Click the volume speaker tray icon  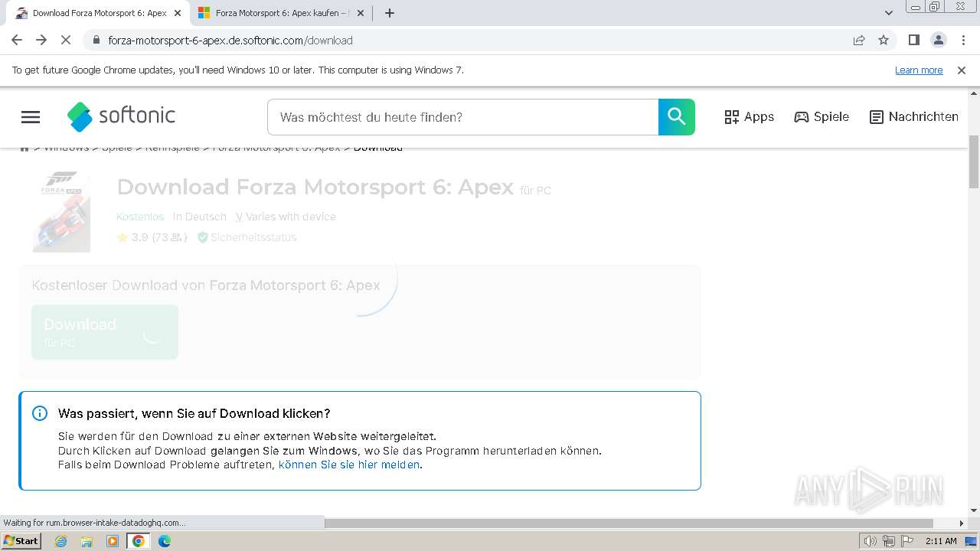point(871,541)
